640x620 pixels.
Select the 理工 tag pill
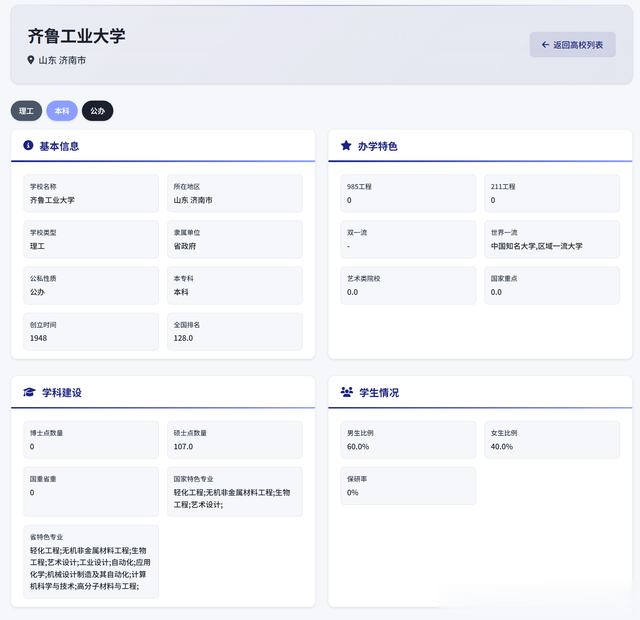[26, 111]
